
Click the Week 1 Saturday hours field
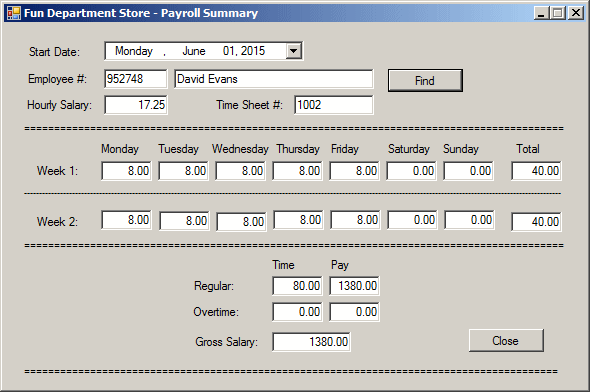coord(412,171)
